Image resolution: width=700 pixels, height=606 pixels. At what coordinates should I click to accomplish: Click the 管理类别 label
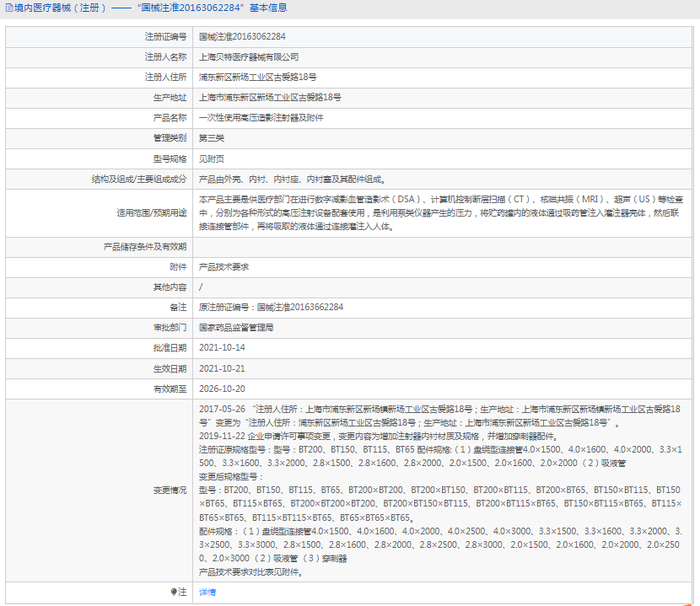click(x=170, y=138)
